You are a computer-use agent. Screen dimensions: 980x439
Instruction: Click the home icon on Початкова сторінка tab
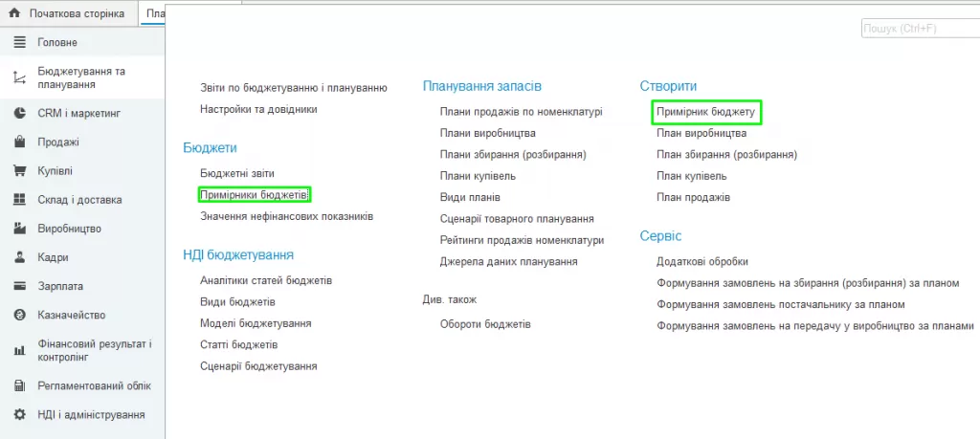(15, 13)
